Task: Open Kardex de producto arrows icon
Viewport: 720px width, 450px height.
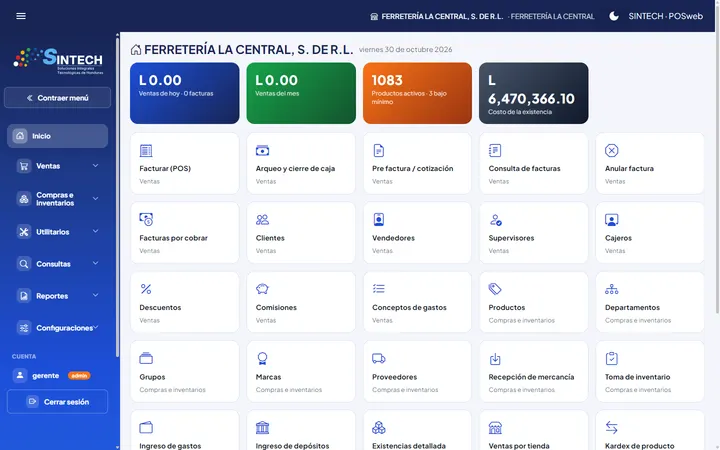Action: pyautogui.click(x=612, y=428)
